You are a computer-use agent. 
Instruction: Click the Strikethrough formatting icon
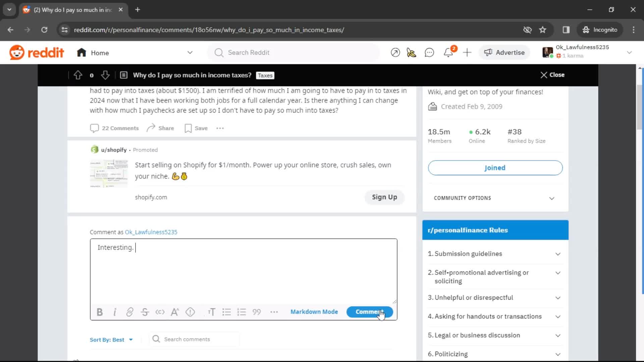pyautogui.click(x=145, y=312)
